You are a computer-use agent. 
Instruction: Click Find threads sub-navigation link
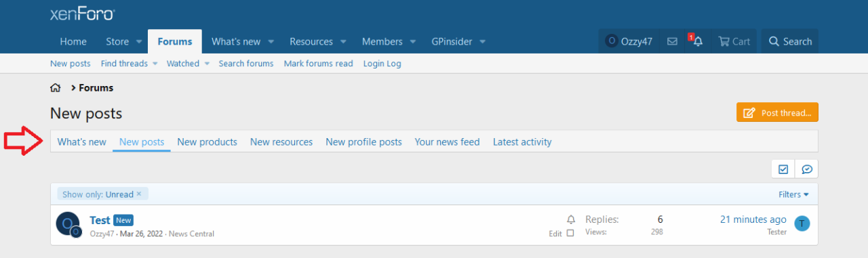coord(124,64)
